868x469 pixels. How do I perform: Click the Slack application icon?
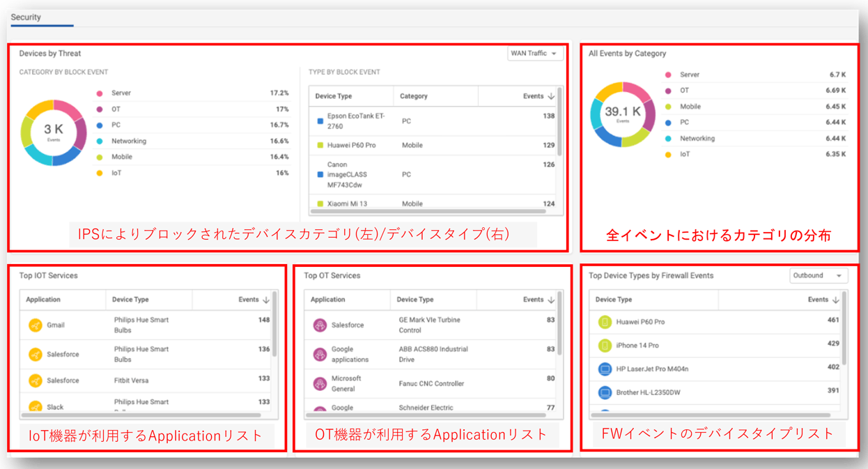tap(36, 406)
